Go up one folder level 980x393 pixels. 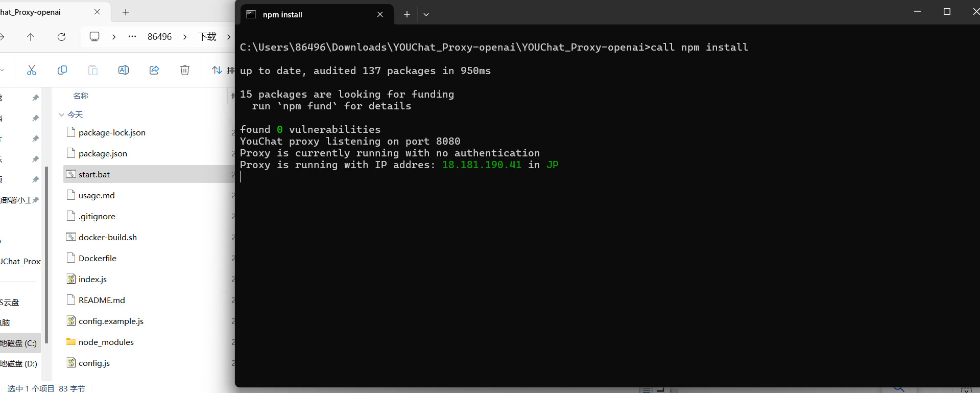coord(31,37)
